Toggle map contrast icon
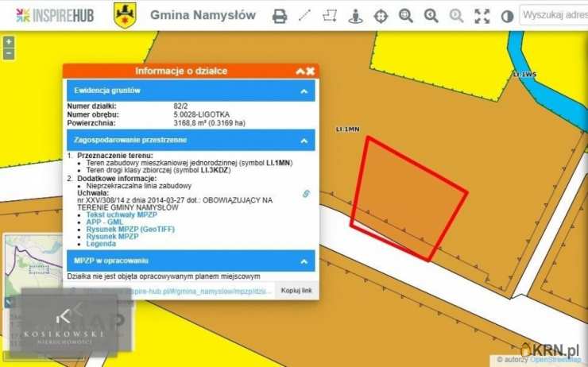This screenshot has height=367, width=588. (507, 17)
